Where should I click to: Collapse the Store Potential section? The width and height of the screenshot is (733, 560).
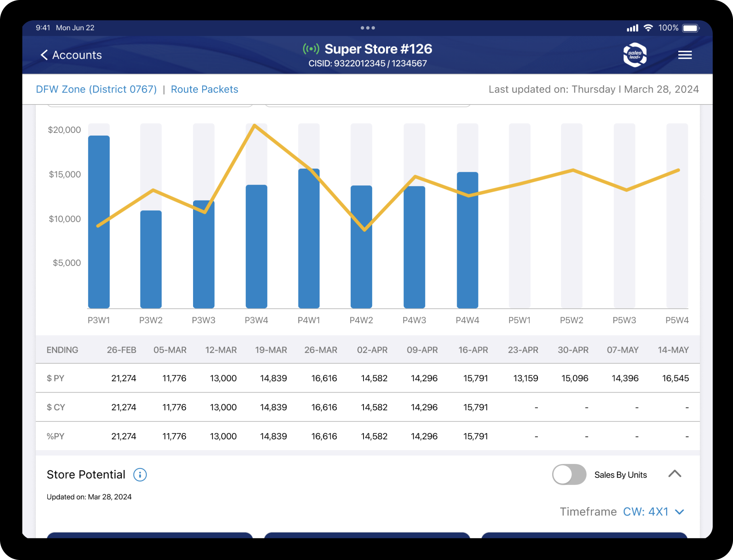tap(675, 474)
